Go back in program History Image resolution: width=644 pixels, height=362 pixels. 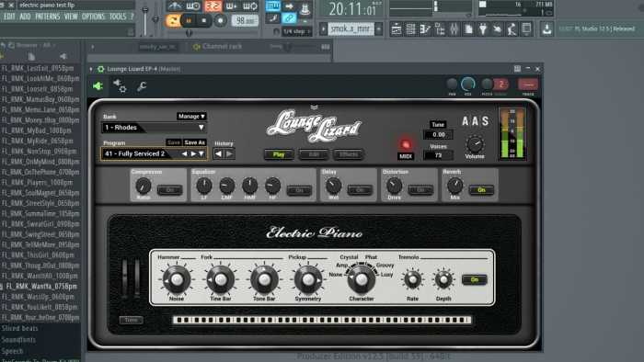pyautogui.click(x=219, y=154)
